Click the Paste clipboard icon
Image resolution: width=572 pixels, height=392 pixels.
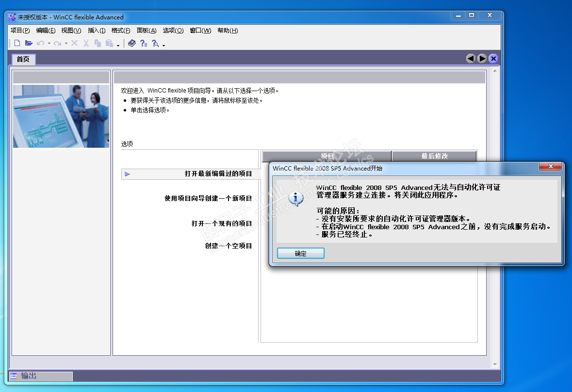109,43
